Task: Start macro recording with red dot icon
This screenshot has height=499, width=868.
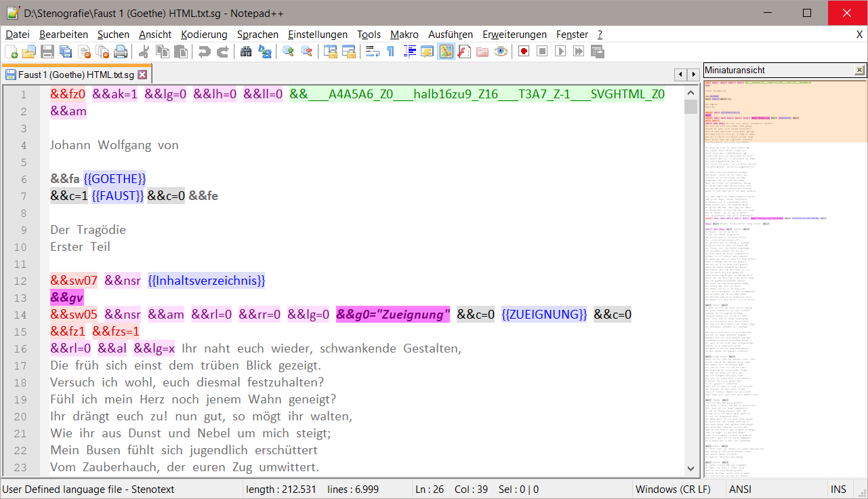Action: point(523,52)
